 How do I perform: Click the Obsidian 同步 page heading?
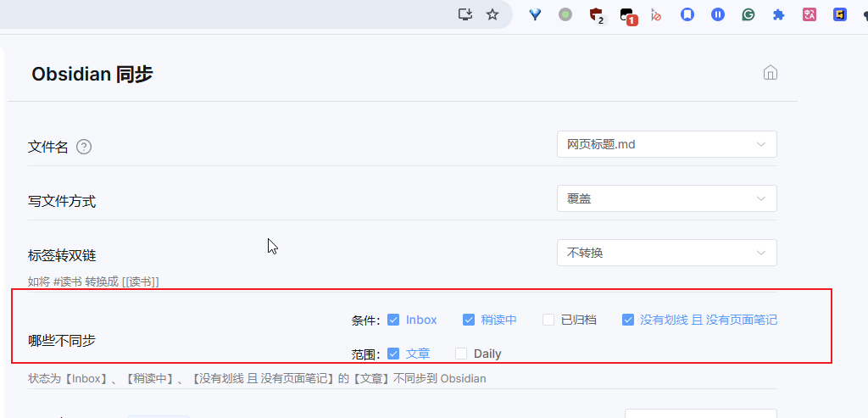pyautogui.click(x=92, y=74)
